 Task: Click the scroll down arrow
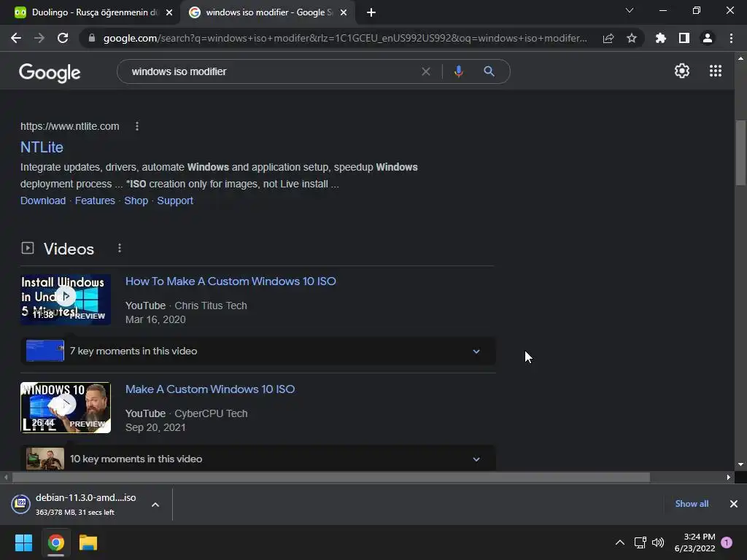(x=740, y=464)
